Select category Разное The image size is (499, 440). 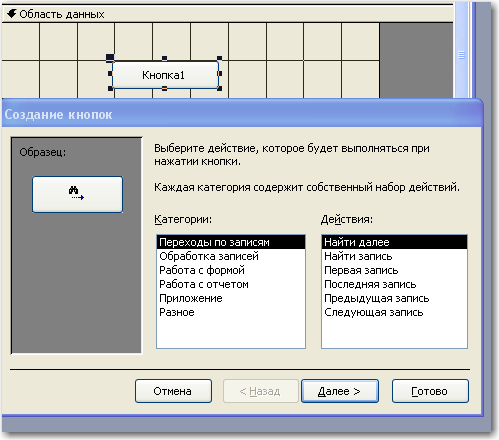coord(231,312)
